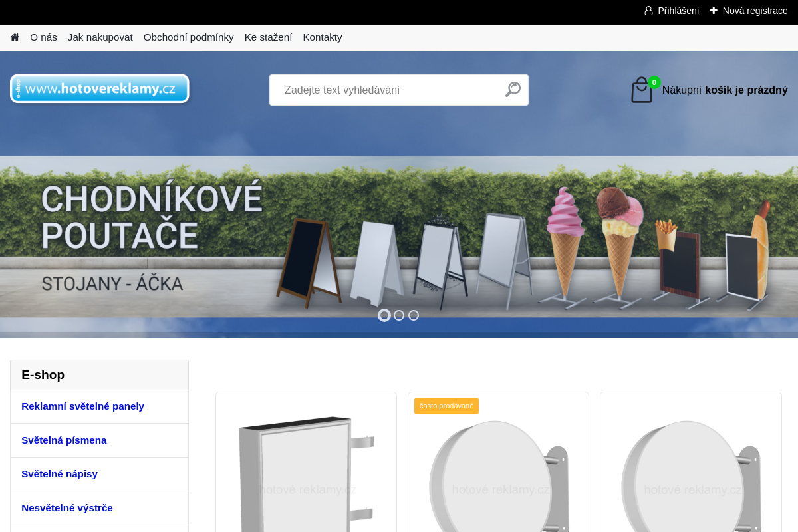
Task: Jump to the third banner slide dot
Action: 414,315
